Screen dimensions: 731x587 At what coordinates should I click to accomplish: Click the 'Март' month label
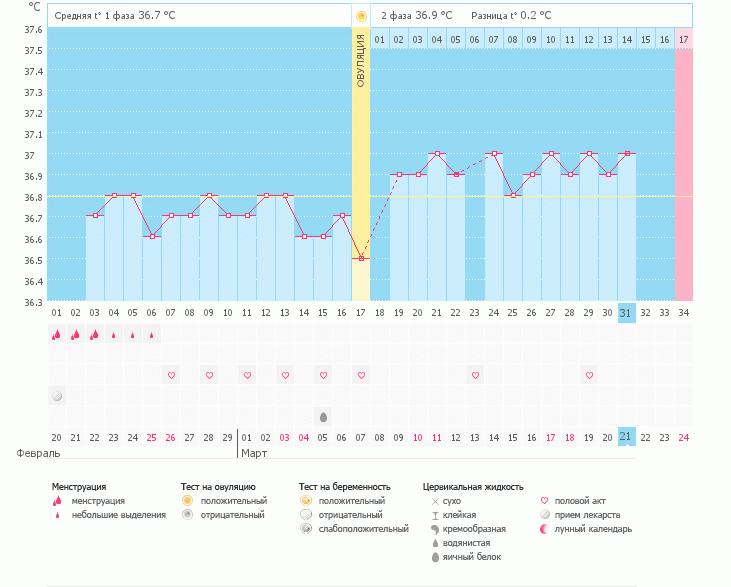click(256, 453)
